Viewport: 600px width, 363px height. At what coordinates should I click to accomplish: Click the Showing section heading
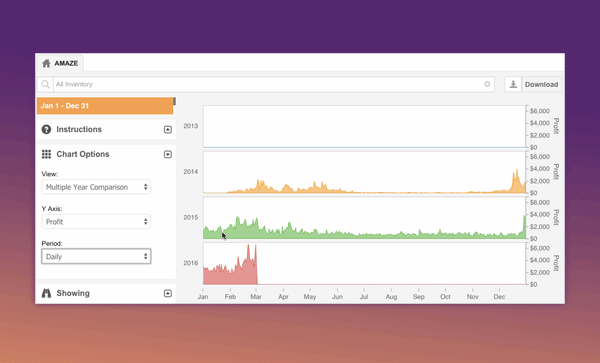tap(73, 293)
